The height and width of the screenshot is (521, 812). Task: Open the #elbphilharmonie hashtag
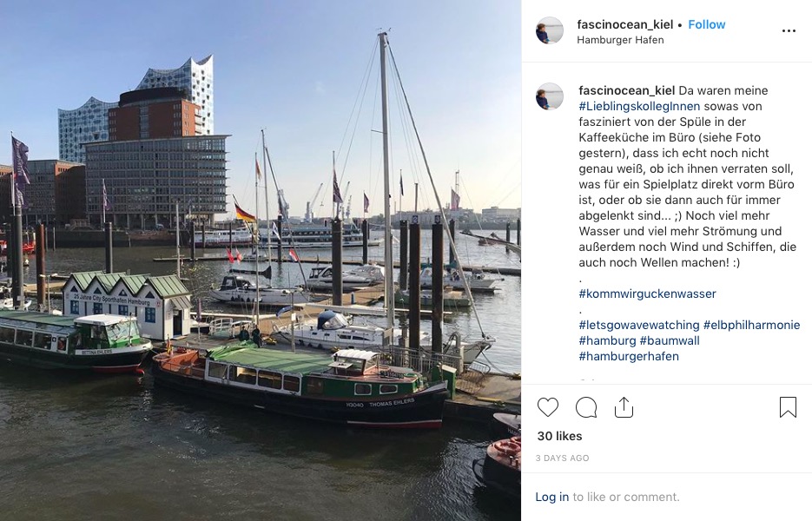(x=751, y=326)
